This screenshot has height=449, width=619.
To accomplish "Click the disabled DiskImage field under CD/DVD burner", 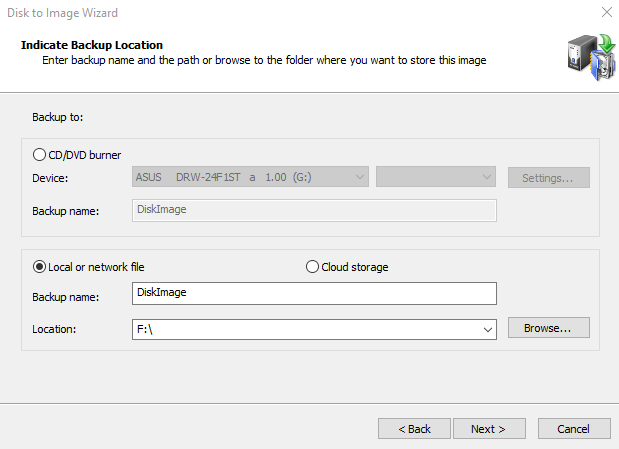I will click(314, 210).
